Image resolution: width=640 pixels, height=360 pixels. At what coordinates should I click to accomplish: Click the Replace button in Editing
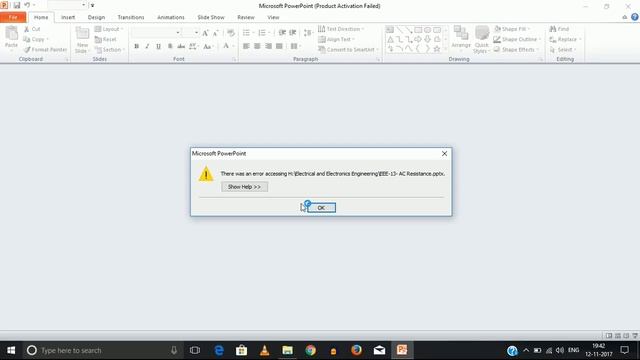565,39
